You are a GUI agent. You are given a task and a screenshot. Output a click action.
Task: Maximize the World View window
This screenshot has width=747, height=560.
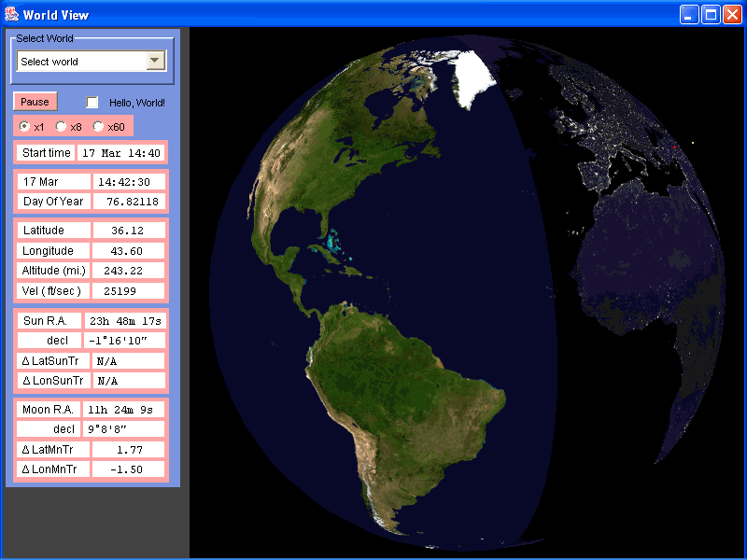tap(711, 14)
